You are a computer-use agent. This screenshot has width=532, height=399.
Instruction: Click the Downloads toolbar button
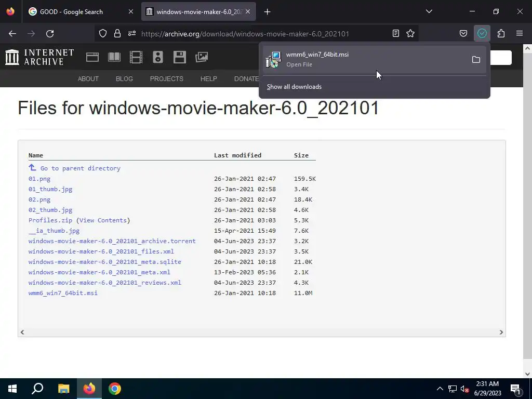482,33
